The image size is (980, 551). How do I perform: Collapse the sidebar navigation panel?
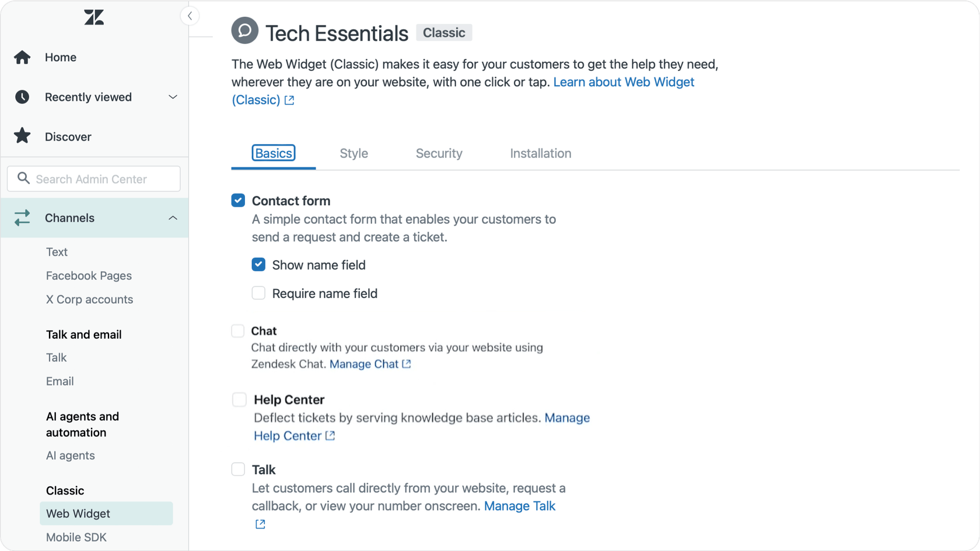[190, 16]
